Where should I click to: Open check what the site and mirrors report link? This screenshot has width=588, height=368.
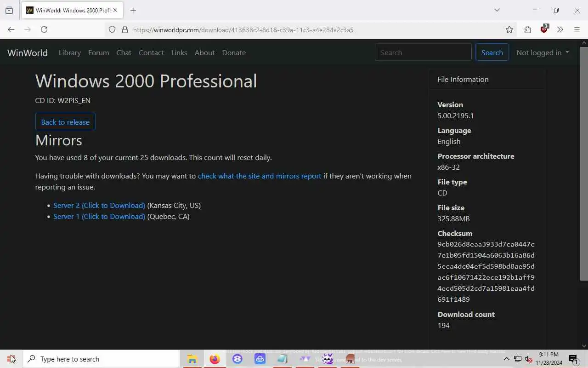point(260,176)
